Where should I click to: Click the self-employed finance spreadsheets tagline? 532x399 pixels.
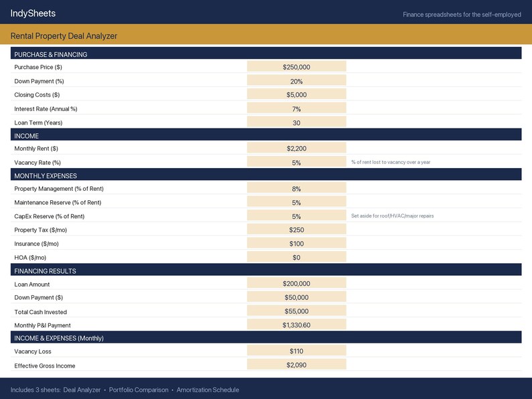click(462, 15)
